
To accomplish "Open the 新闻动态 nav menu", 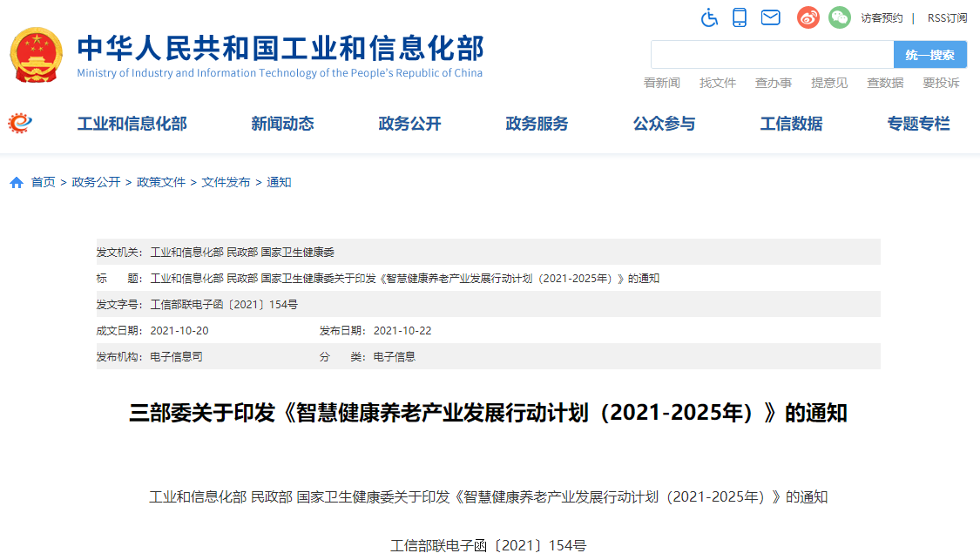I will [x=282, y=124].
